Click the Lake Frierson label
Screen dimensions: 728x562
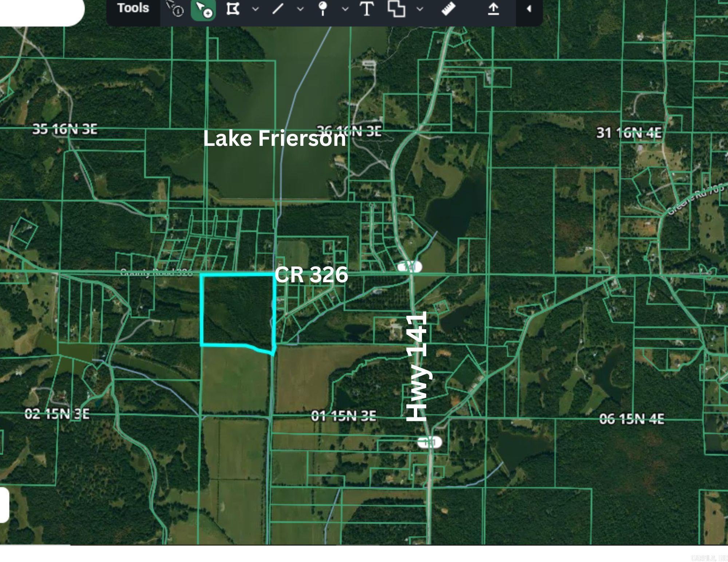pyautogui.click(x=276, y=139)
